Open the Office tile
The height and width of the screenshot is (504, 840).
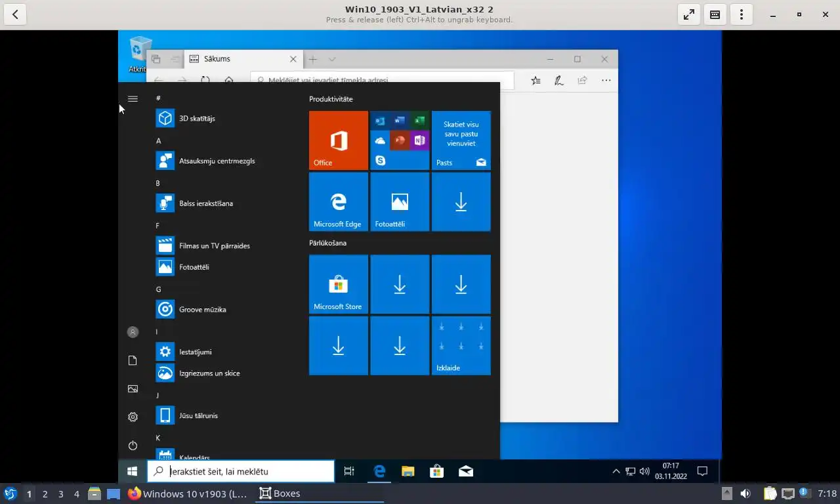click(339, 140)
